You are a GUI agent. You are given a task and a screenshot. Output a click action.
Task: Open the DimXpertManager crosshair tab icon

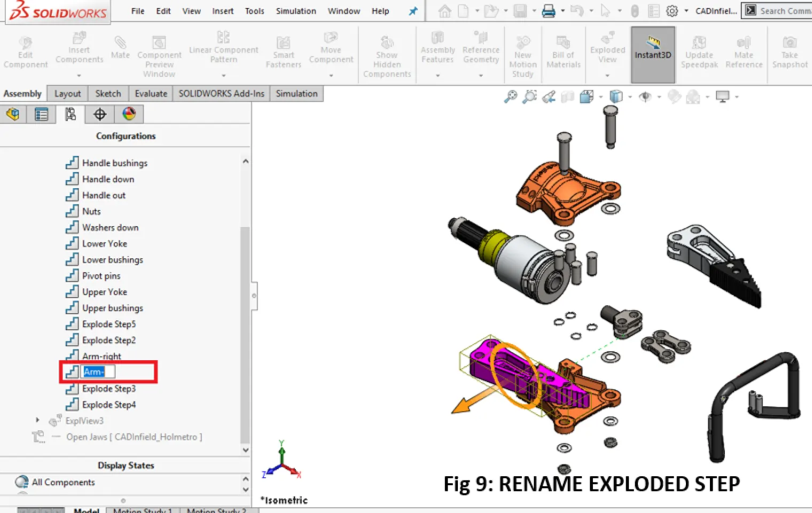coord(99,114)
